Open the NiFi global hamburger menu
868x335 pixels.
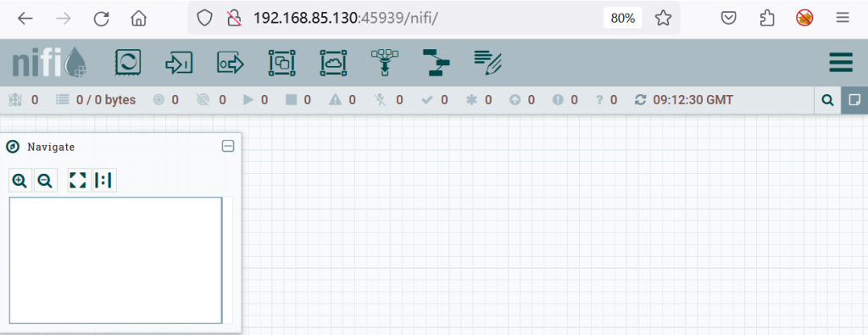click(840, 63)
